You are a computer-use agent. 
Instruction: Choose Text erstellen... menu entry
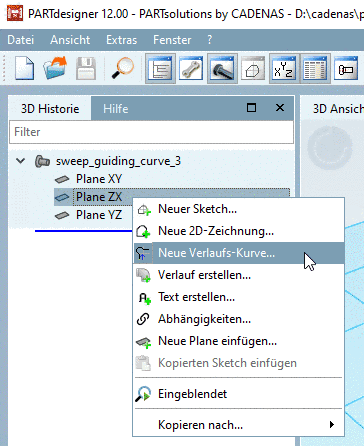tap(239, 297)
